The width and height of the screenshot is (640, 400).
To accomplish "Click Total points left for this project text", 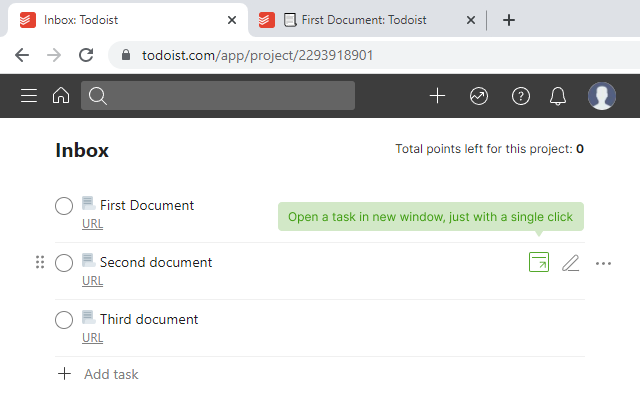I will point(489,149).
